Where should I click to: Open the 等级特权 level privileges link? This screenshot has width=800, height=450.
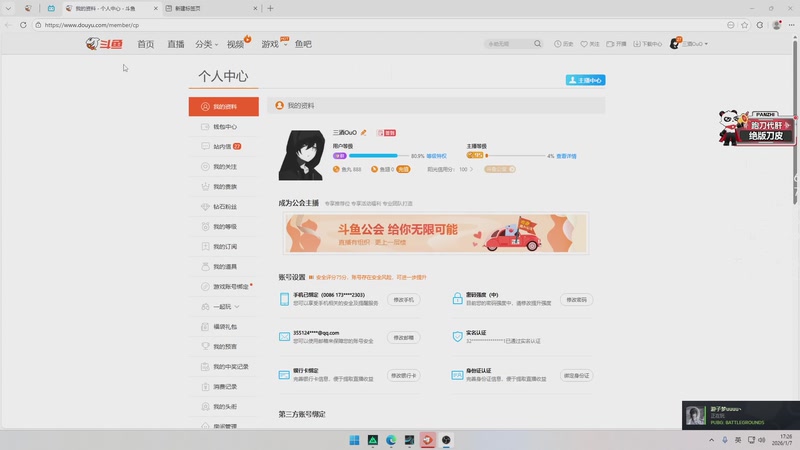pos(436,156)
